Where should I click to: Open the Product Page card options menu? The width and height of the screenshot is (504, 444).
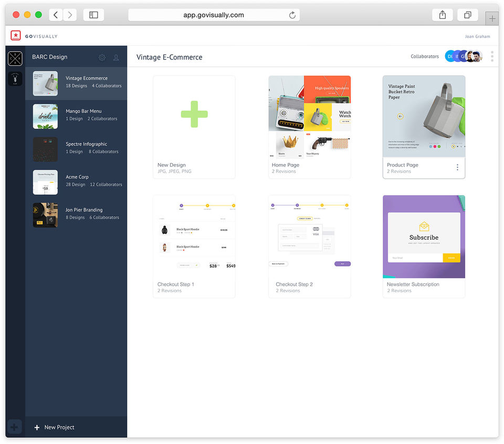[x=457, y=167]
